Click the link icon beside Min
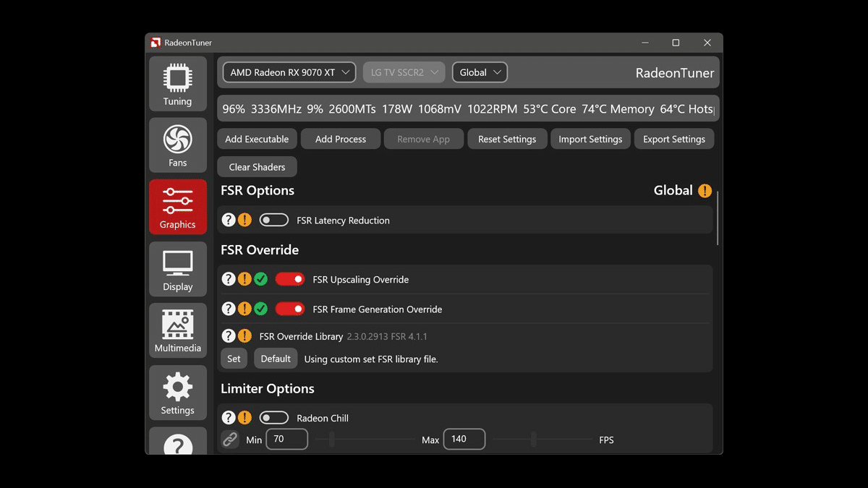 230,439
